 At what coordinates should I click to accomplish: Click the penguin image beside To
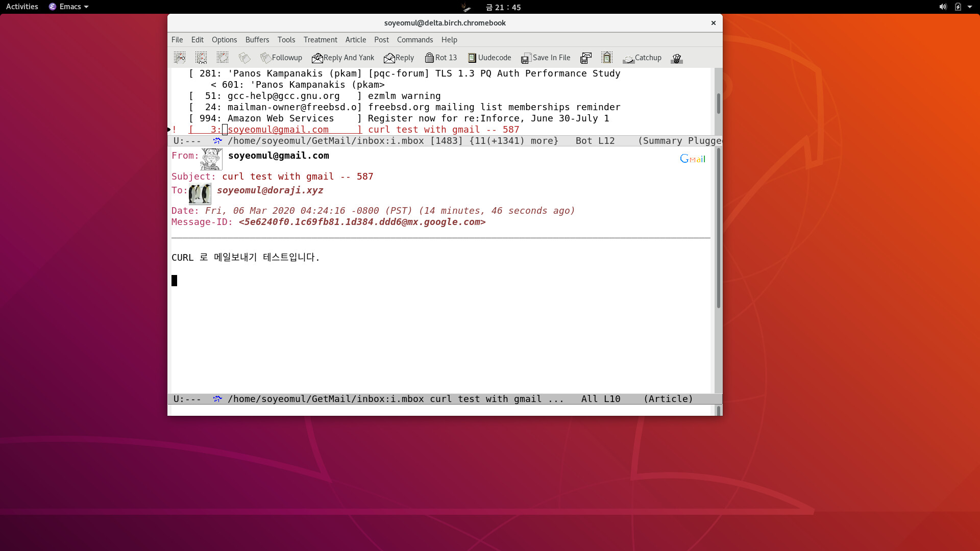tap(200, 194)
